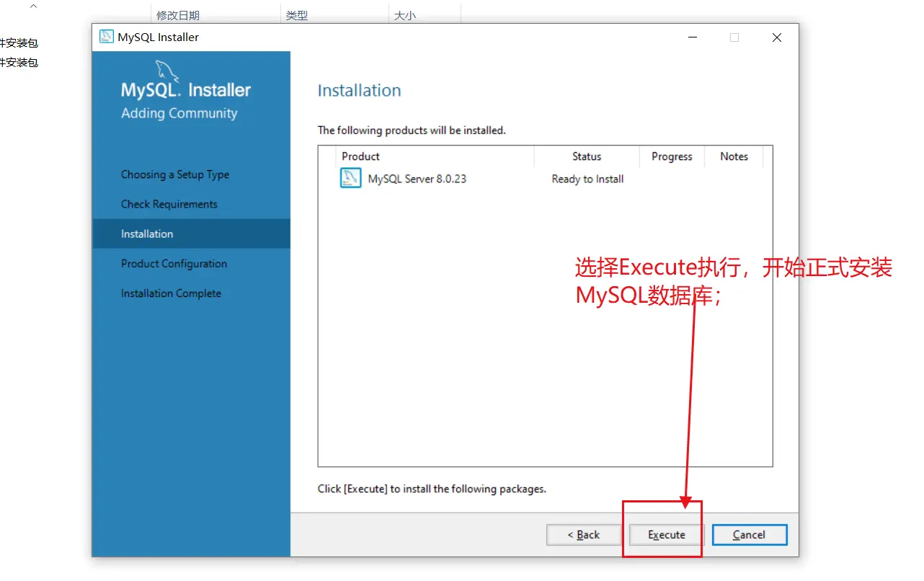Screen dimensions: 924x581
Task: Click the Product column header
Action: [435, 156]
